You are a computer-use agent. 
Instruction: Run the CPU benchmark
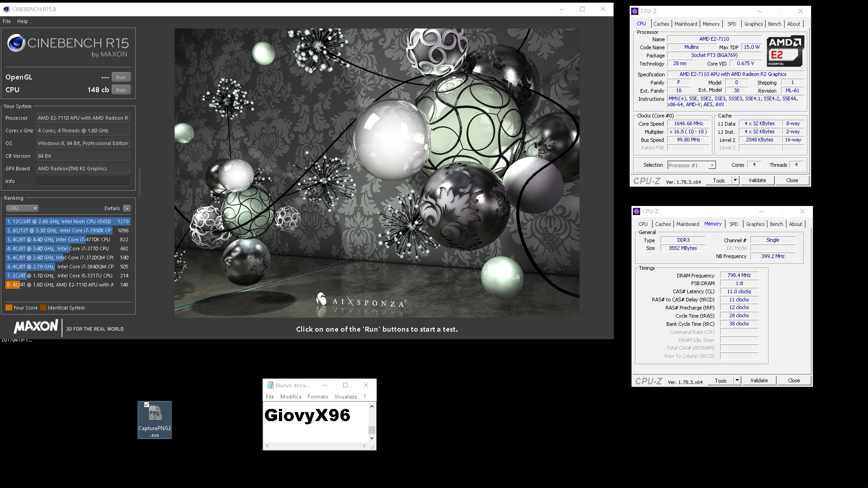point(121,90)
